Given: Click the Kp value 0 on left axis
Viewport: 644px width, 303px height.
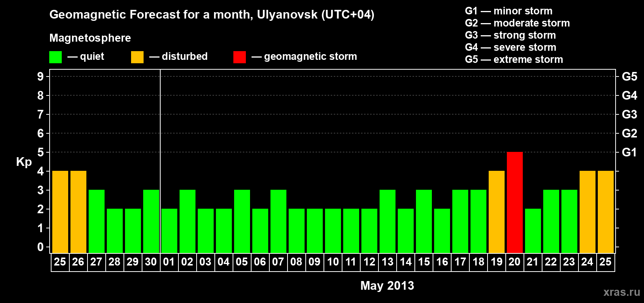Looking at the screenshot, I should [41, 247].
